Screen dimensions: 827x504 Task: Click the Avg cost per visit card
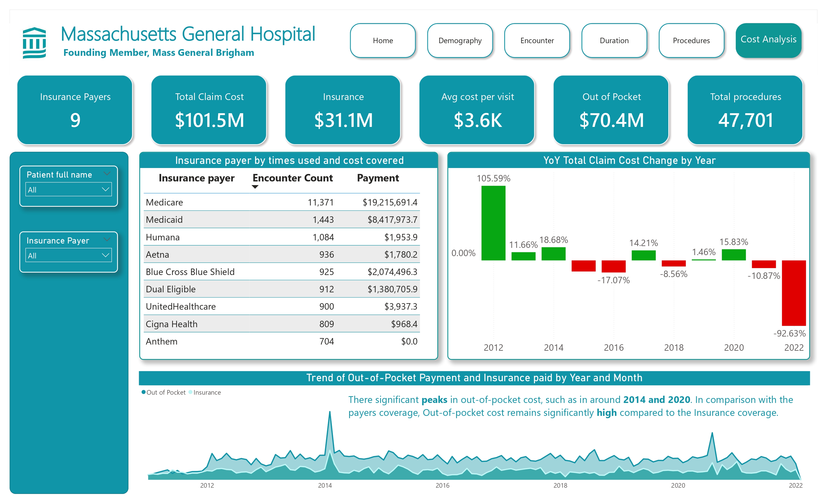click(x=477, y=110)
